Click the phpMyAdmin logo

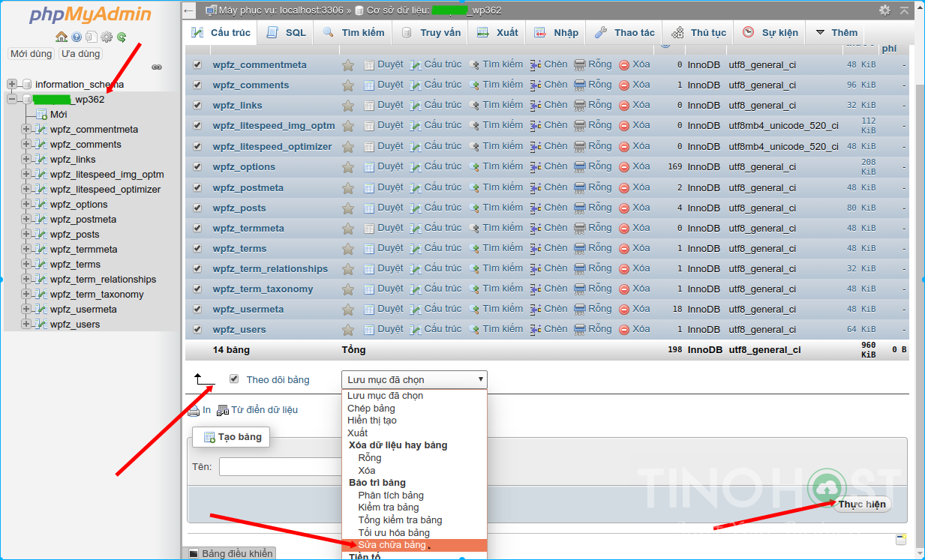pyautogui.click(x=90, y=15)
